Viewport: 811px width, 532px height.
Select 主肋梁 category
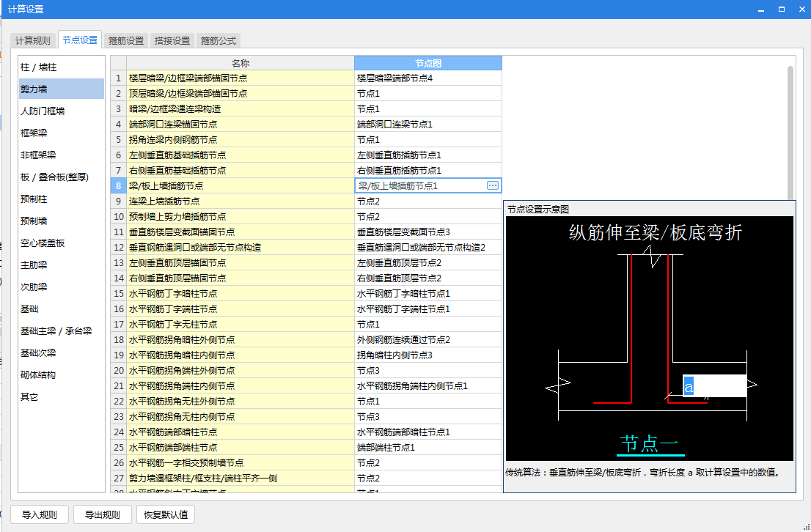click(61, 265)
